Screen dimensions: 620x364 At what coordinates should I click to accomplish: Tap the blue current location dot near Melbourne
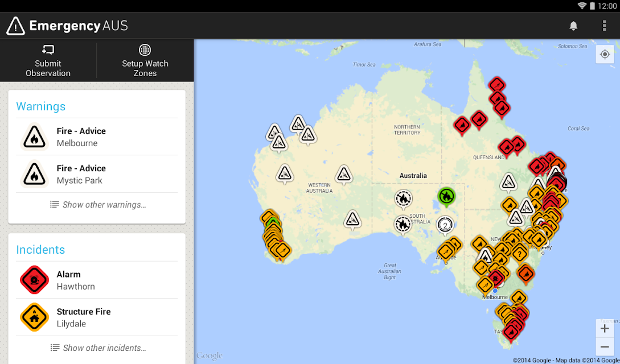click(495, 291)
